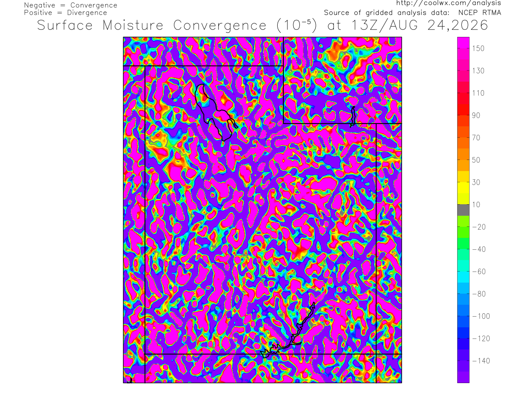The image size is (525, 420).
Task: Click the yellow segment near the 30 label
Action: (x=463, y=182)
